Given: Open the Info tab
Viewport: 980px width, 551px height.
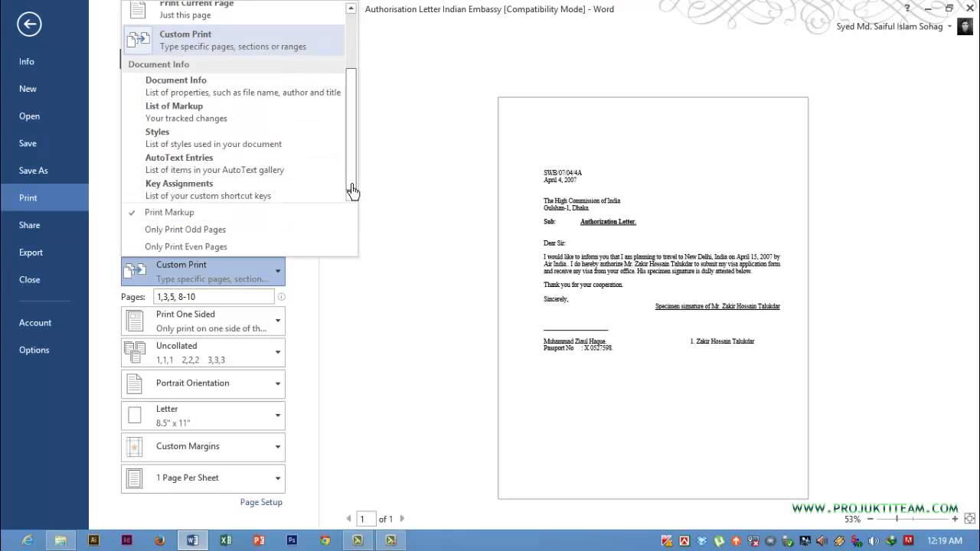Looking at the screenshot, I should [x=27, y=61].
